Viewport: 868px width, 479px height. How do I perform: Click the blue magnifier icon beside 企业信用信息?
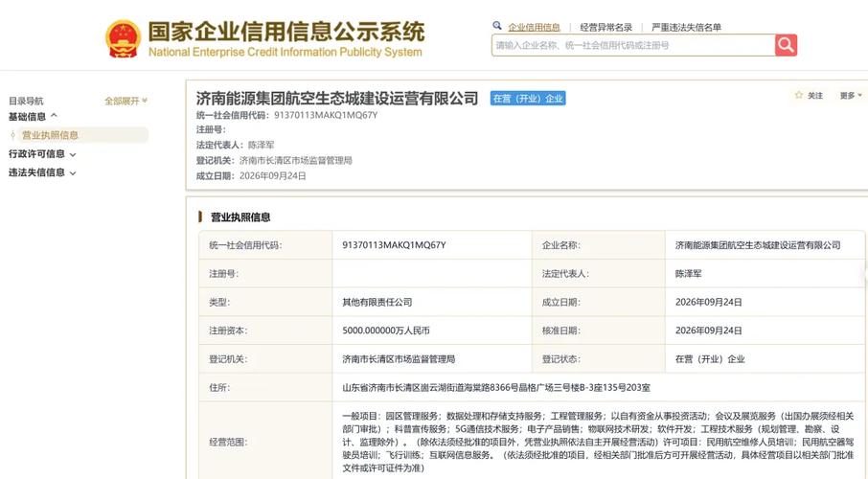[497, 26]
